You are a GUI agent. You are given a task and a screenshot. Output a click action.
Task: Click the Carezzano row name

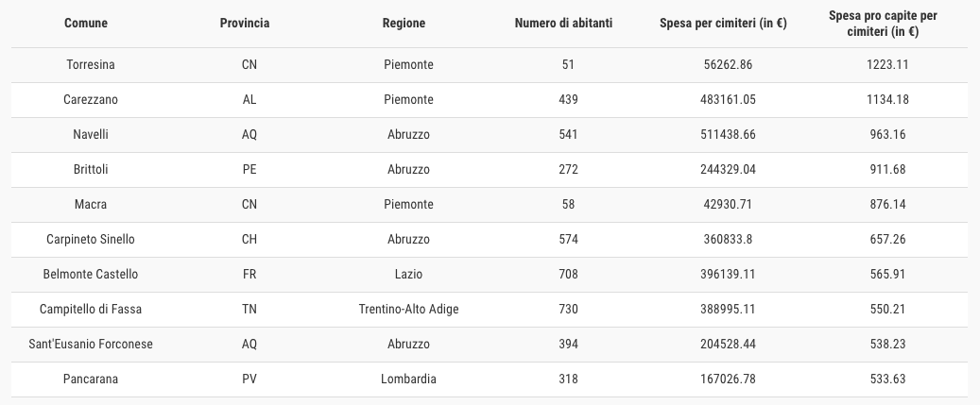point(91,100)
